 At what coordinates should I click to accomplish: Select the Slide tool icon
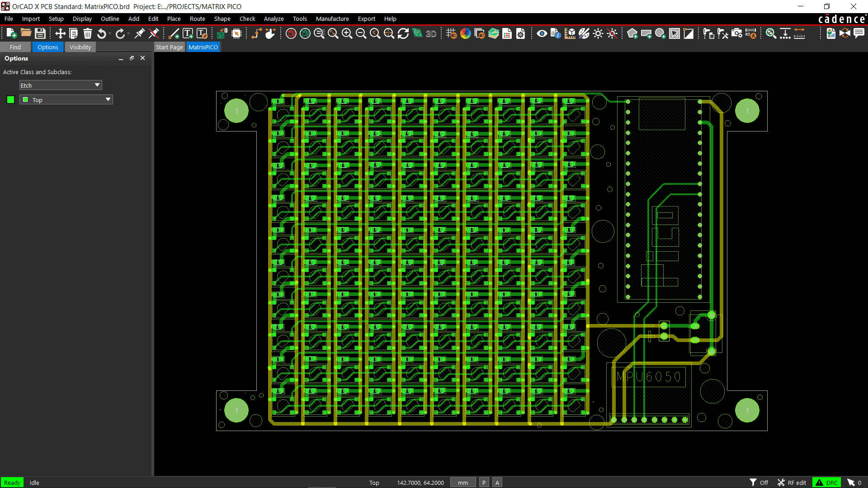click(x=270, y=33)
